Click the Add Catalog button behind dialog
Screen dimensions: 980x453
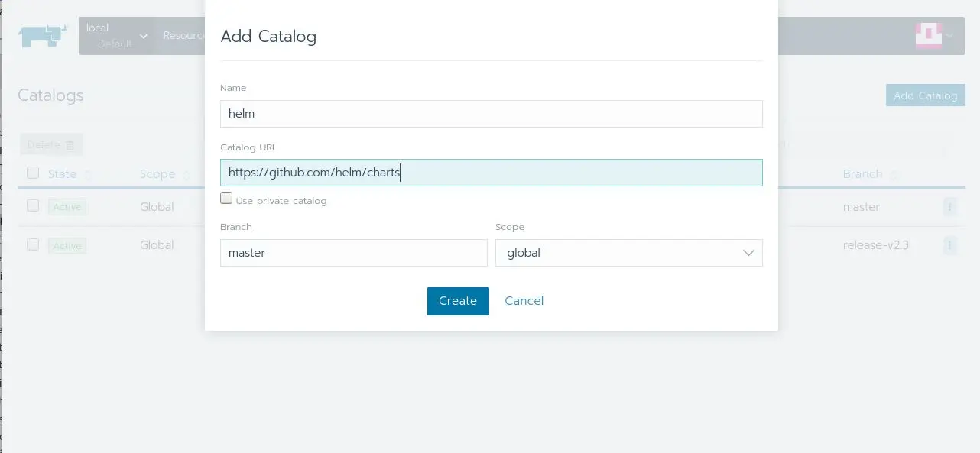(x=926, y=95)
